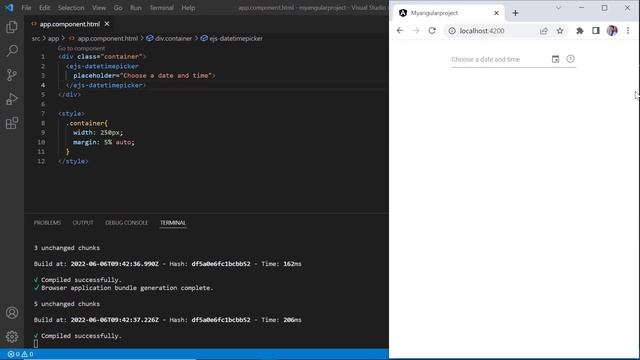Switch to the OUTPUT panel tab
The width and height of the screenshot is (640, 360).
point(83,223)
